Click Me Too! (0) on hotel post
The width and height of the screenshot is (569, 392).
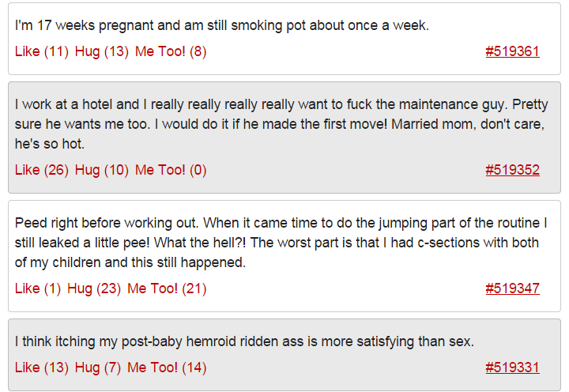[x=171, y=170]
